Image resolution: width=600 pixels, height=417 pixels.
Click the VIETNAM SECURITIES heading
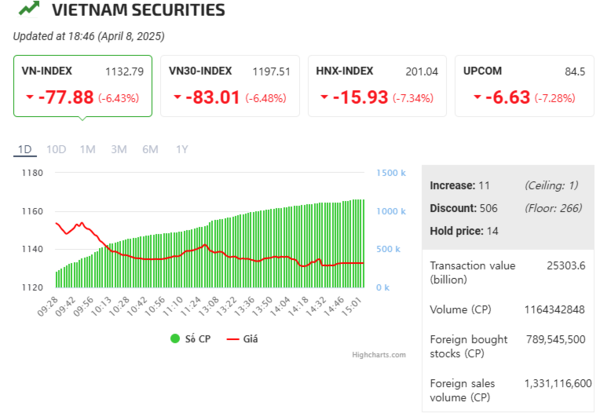138,11
